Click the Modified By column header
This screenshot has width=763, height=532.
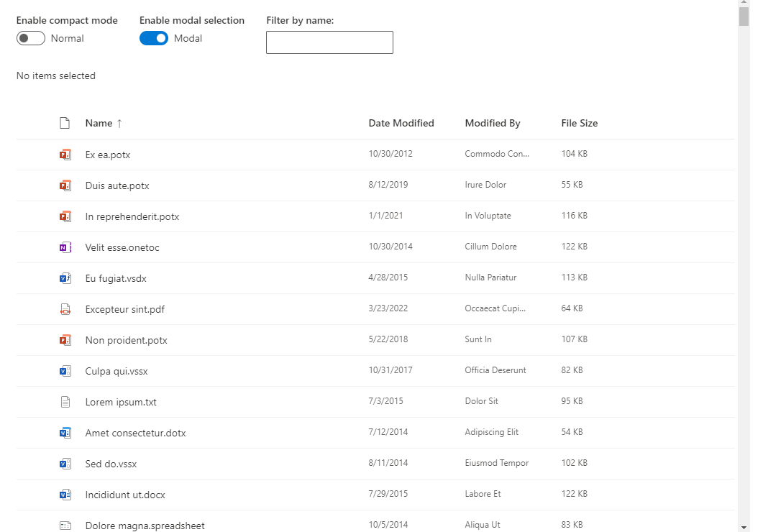coord(493,124)
